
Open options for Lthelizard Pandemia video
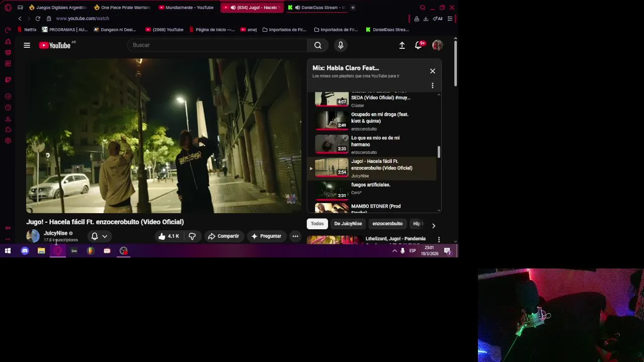click(x=439, y=240)
